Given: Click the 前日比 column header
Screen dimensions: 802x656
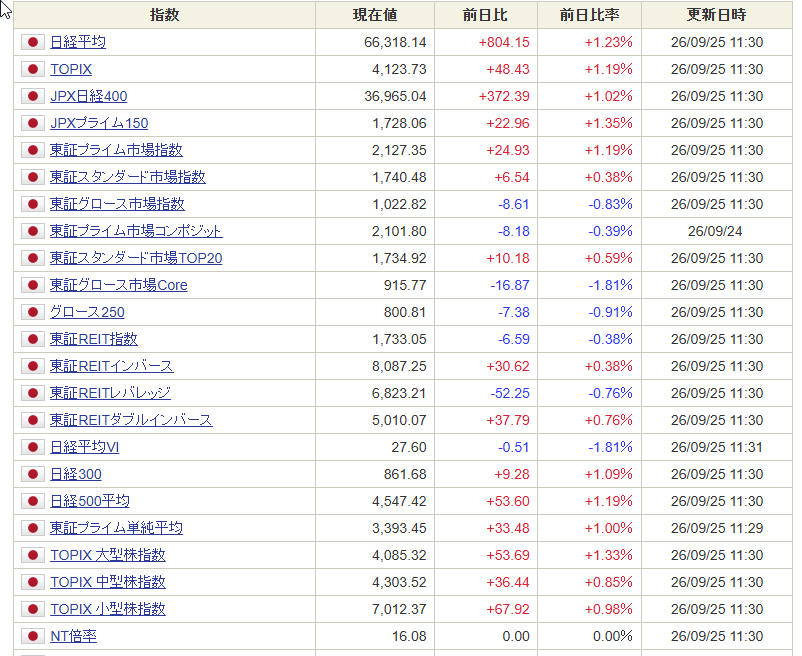Looking at the screenshot, I should tap(485, 15).
